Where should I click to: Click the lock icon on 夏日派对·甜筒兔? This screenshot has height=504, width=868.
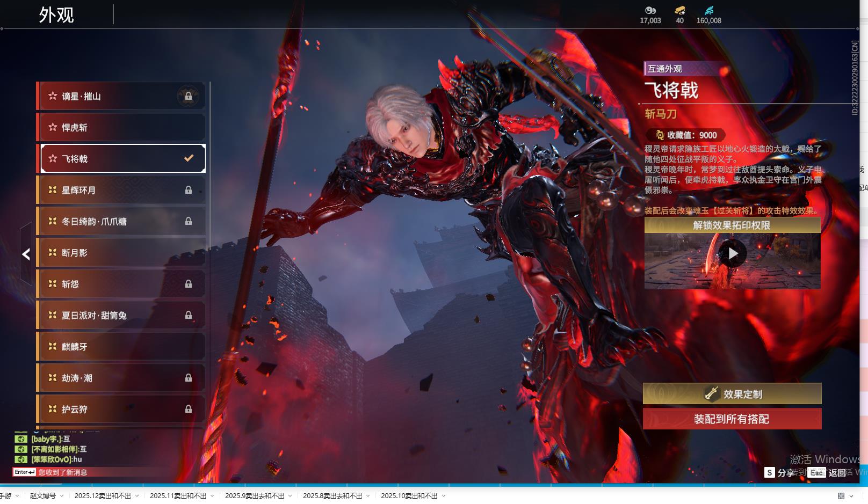(189, 315)
